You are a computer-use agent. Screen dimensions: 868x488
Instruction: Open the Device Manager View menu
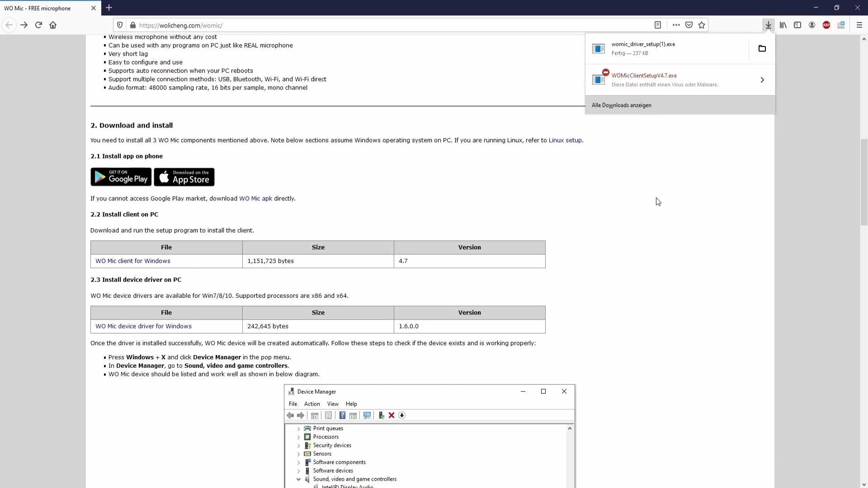(x=333, y=404)
